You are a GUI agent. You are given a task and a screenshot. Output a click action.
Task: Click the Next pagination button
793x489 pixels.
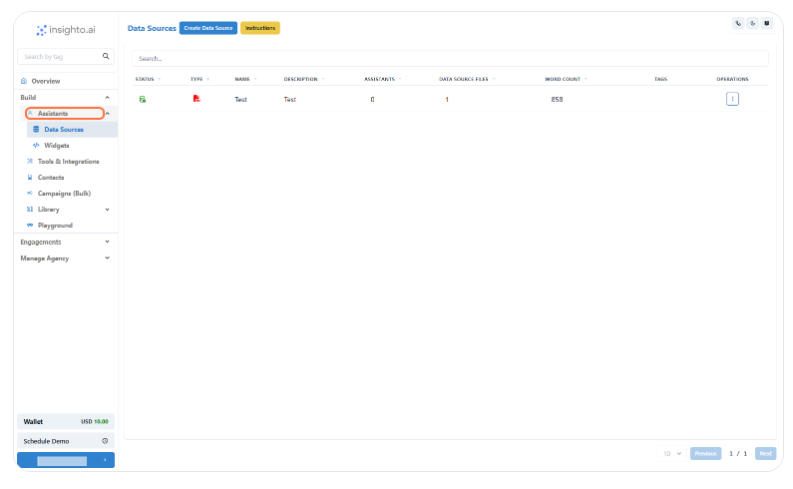point(765,454)
